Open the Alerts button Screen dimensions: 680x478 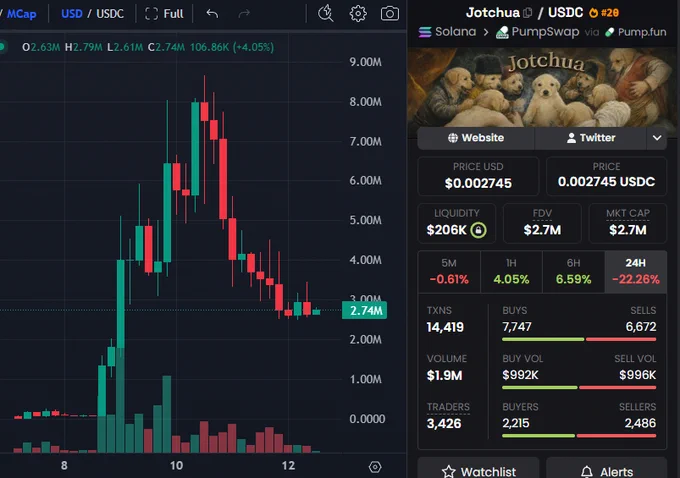click(x=606, y=468)
